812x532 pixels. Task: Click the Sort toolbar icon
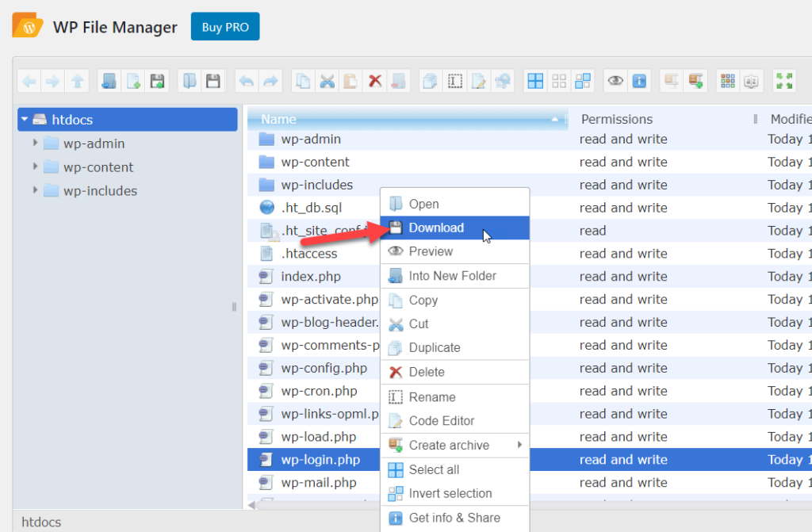click(752, 82)
